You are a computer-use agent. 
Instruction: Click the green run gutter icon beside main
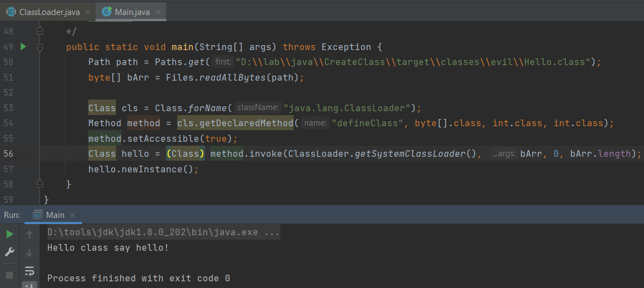(x=23, y=47)
